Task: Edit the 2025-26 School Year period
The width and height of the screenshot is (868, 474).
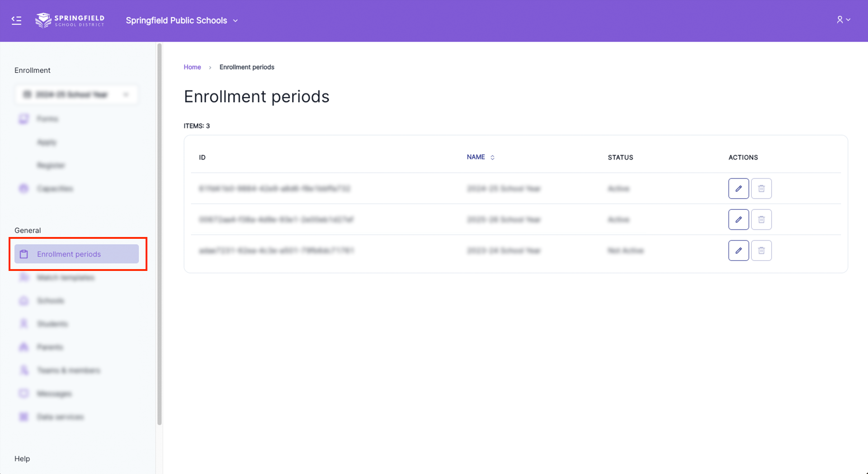Action: (738, 219)
